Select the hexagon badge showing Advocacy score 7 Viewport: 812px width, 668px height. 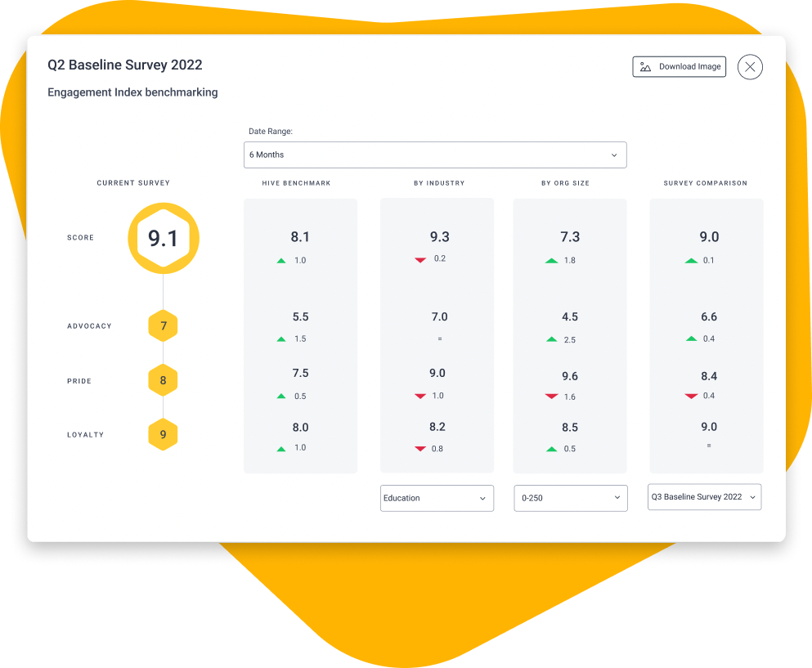[x=163, y=325]
